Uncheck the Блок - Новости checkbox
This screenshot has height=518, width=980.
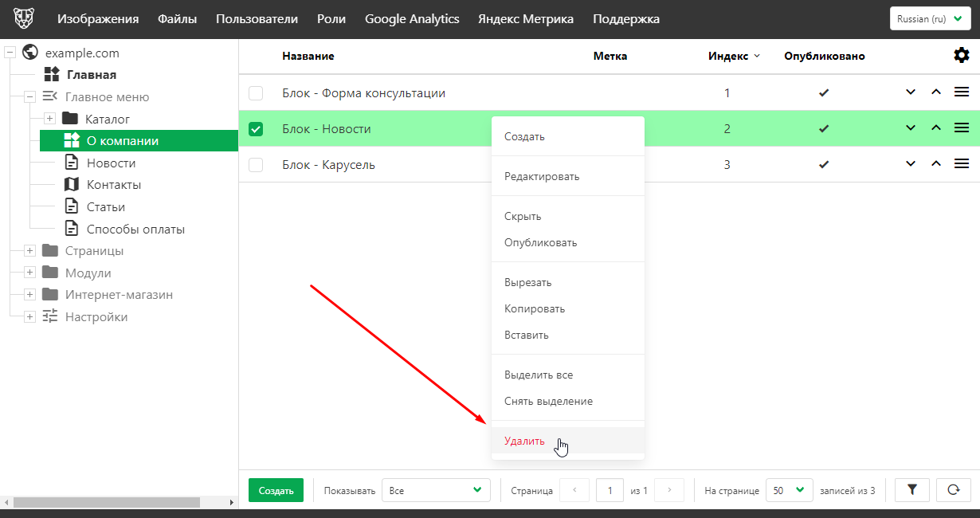pyautogui.click(x=256, y=129)
